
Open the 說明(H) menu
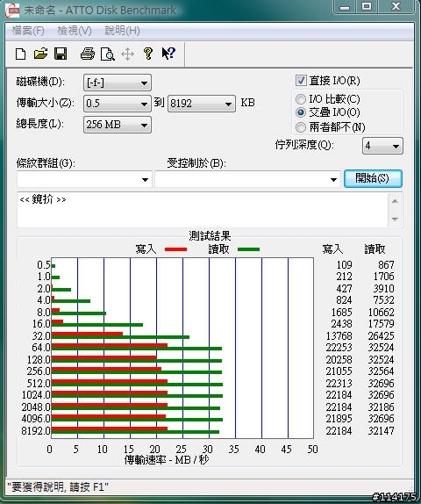(x=122, y=31)
